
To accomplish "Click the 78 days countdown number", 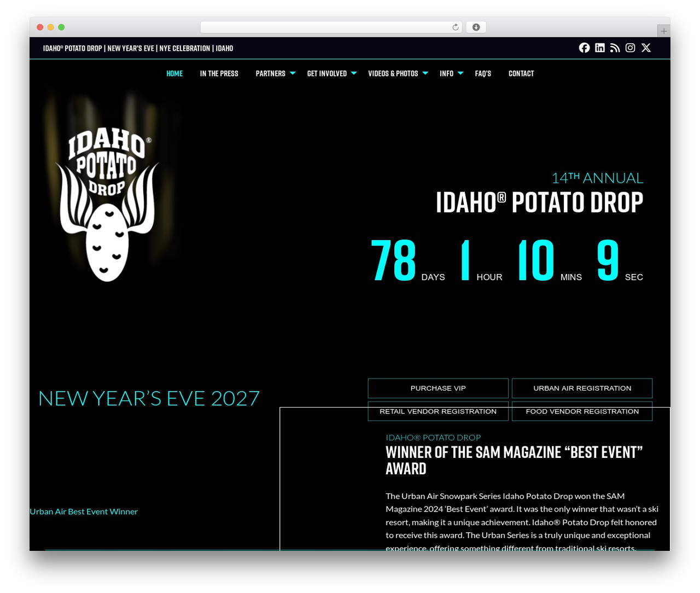I will pos(393,260).
